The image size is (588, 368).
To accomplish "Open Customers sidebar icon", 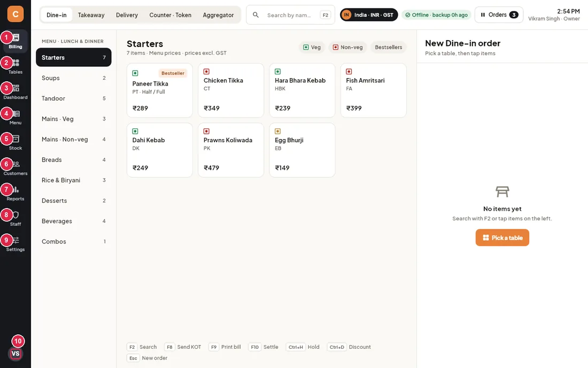I will 16,167.
